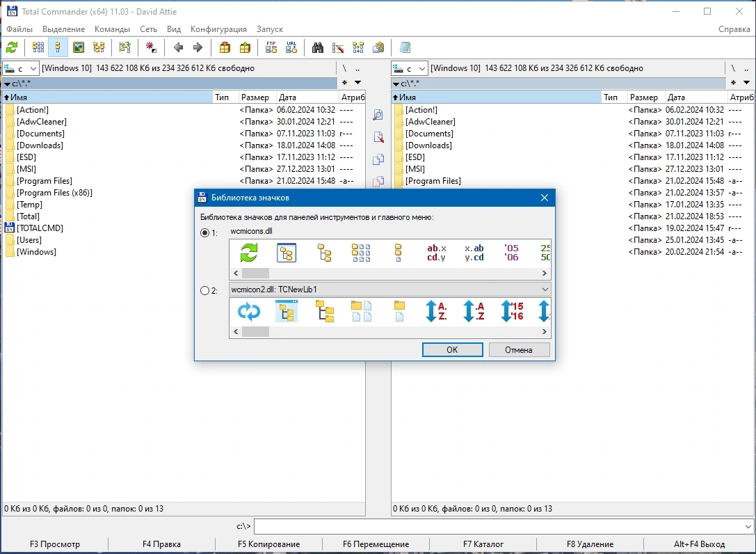Select radio button 2 for wcmicon2.dll
The height and width of the screenshot is (554, 756).
pyautogui.click(x=204, y=290)
